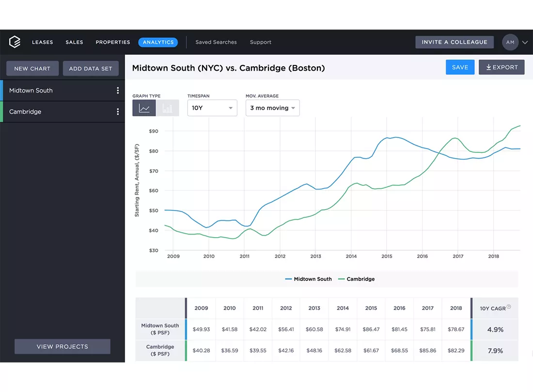
Task: Click the Export download button
Action: [502, 67]
